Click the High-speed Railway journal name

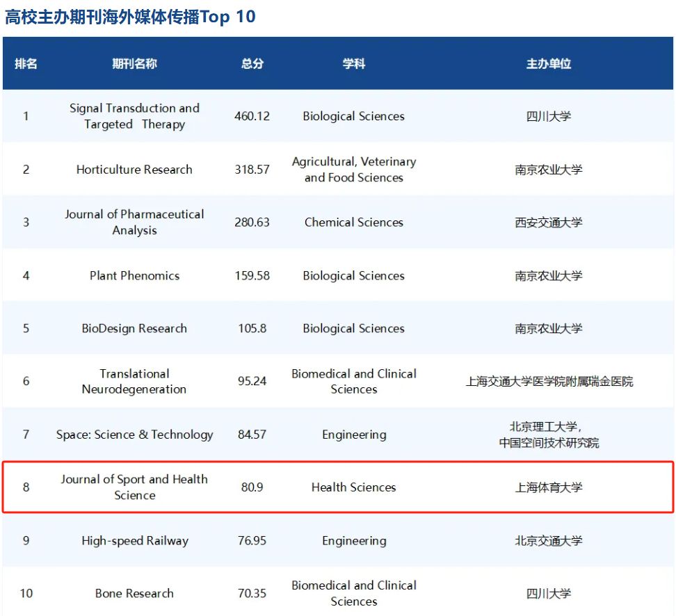coord(134,540)
